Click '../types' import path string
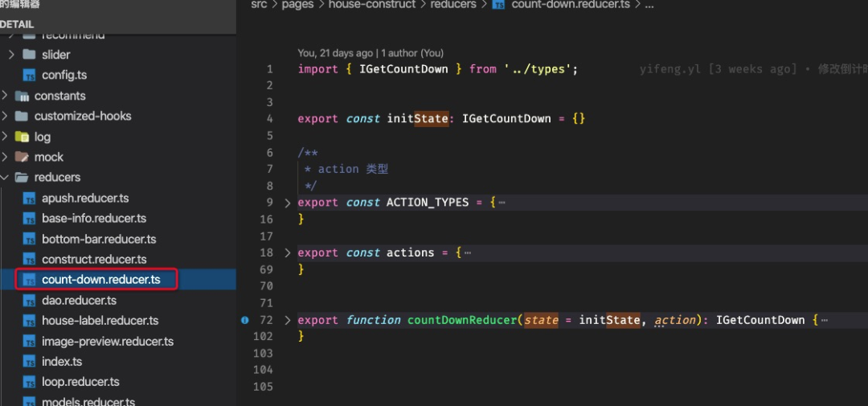This screenshot has width=868, height=406. [538, 69]
